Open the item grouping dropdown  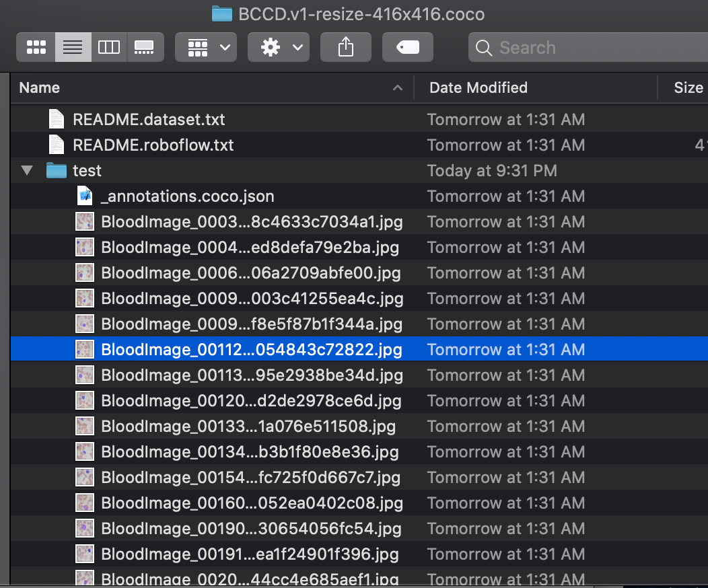205,47
